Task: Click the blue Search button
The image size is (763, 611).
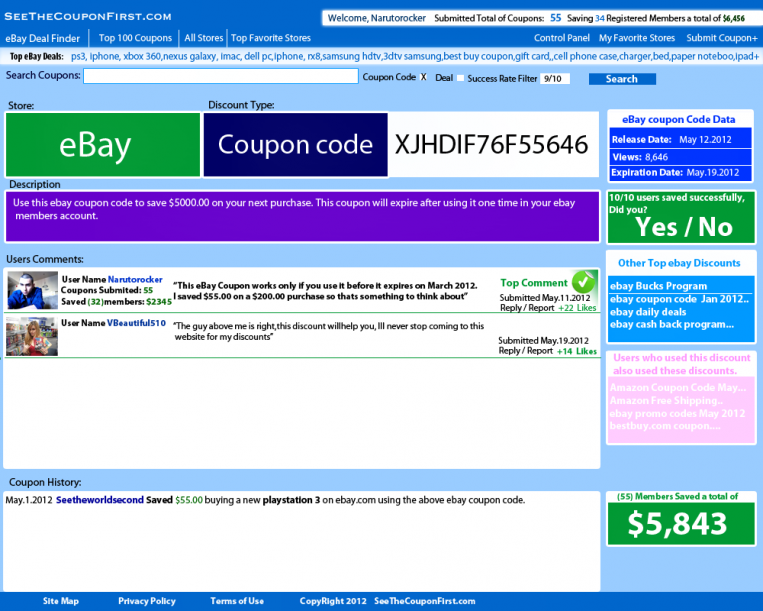Action: tap(622, 79)
